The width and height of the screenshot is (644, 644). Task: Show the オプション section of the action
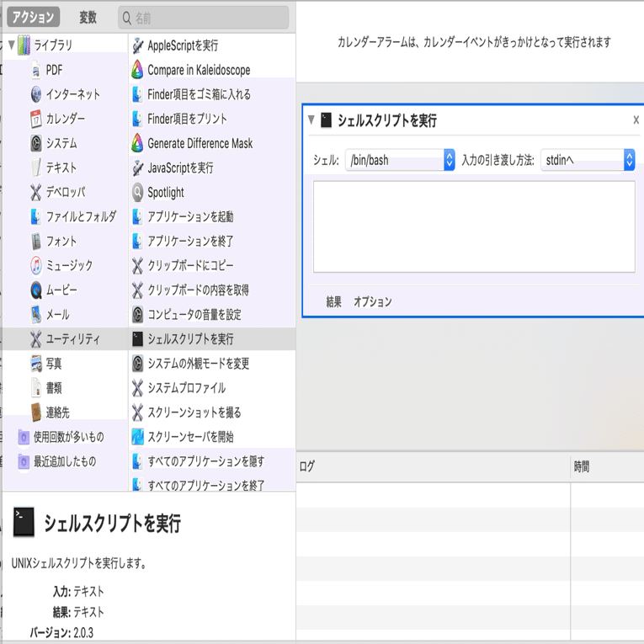pyautogui.click(x=373, y=302)
